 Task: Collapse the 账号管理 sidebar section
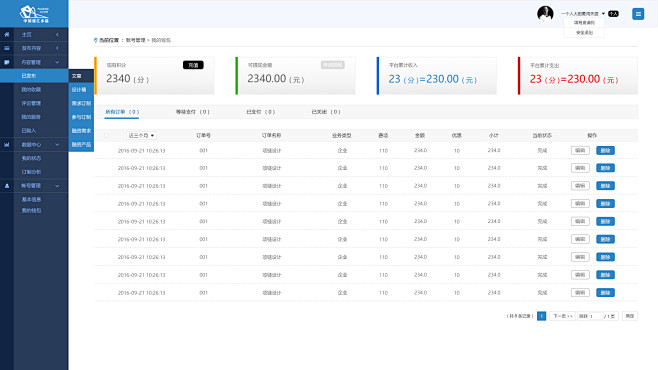pyautogui.click(x=57, y=185)
